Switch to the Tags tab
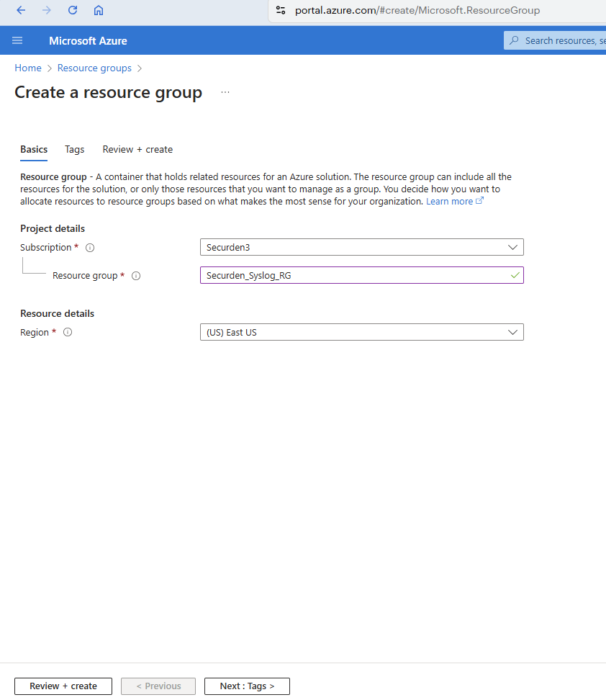Screen dimensions: 606x700 pos(75,150)
